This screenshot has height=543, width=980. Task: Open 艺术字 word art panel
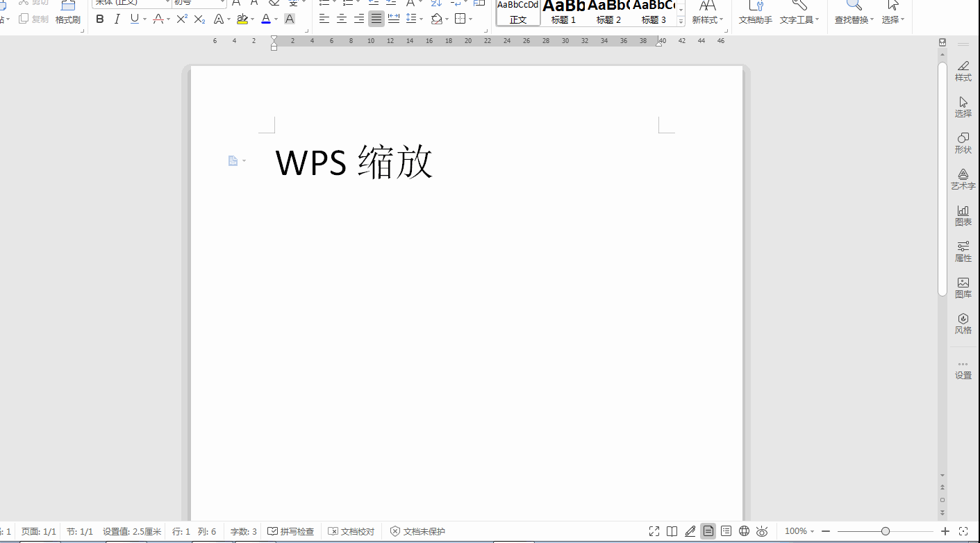963,179
